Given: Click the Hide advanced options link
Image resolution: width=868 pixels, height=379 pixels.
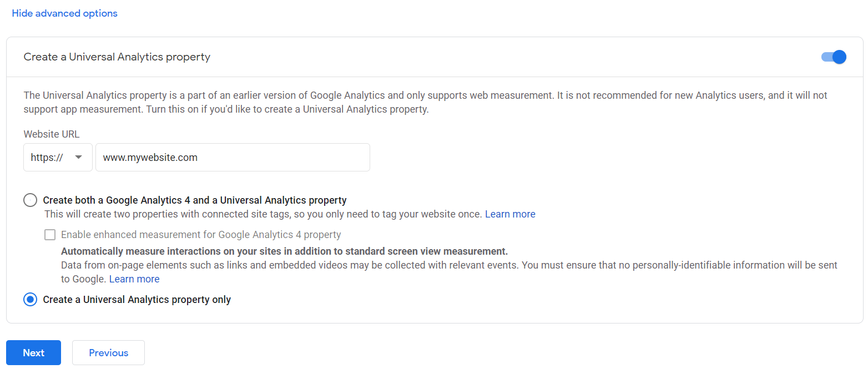Looking at the screenshot, I should (x=64, y=13).
